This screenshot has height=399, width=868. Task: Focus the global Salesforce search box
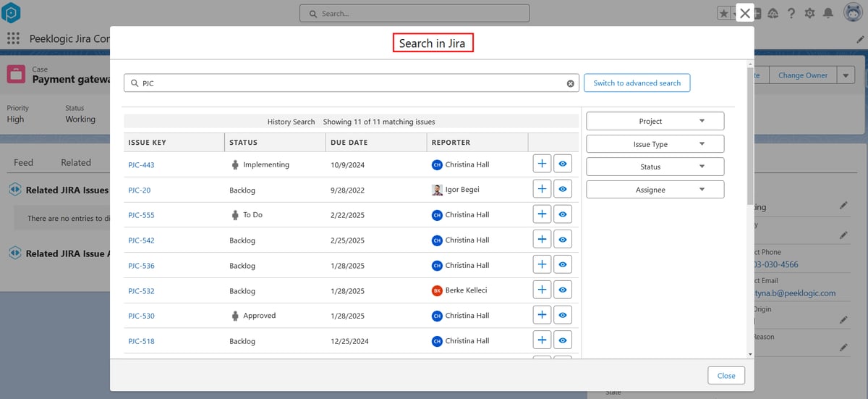tap(414, 13)
